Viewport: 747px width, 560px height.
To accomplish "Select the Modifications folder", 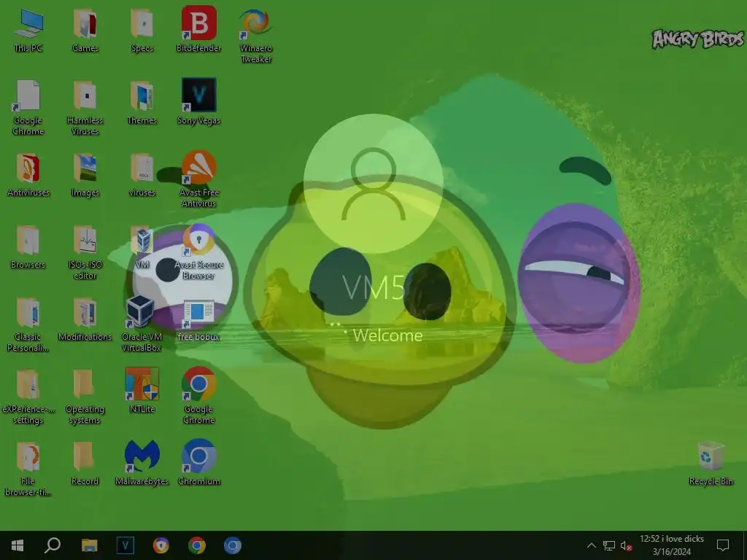I will (x=85, y=319).
